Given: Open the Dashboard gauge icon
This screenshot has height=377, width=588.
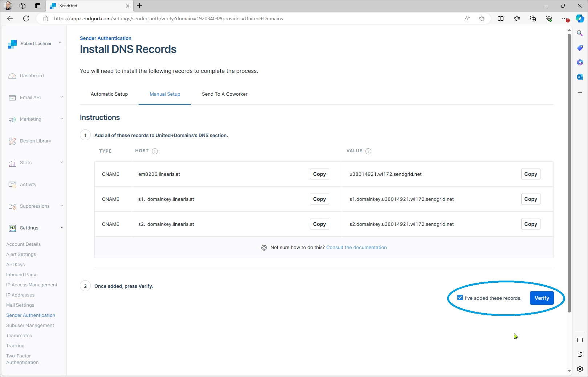Looking at the screenshot, I should (x=12, y=76).
